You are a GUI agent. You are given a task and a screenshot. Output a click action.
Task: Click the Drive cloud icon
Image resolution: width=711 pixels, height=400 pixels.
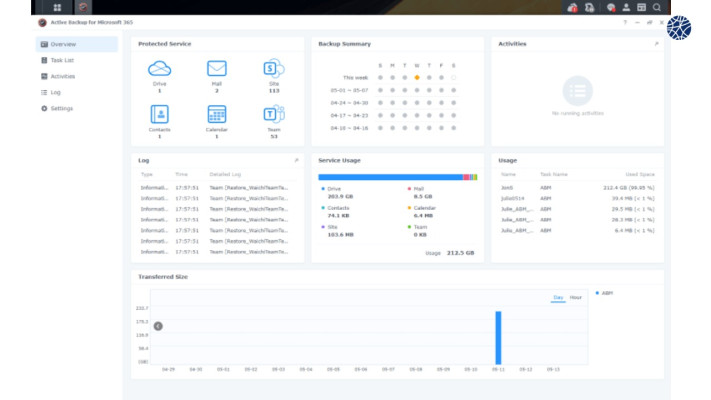tap(160, 68)
